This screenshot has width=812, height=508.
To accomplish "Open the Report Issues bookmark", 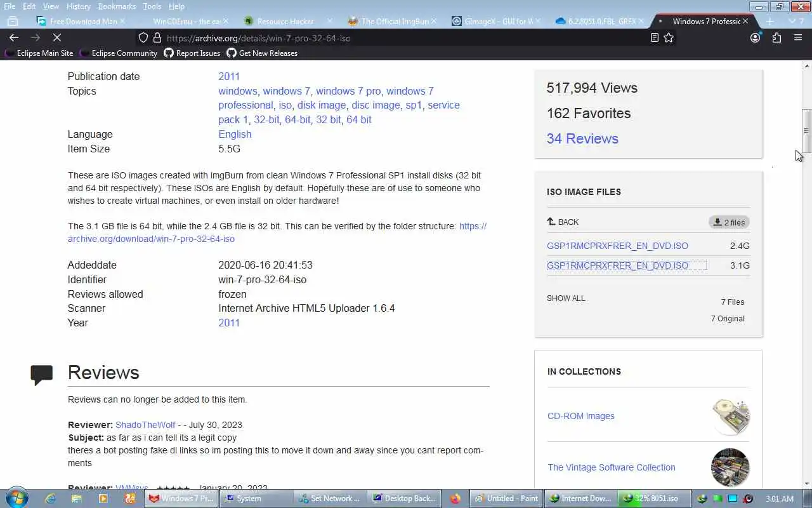I will point(192,53).
